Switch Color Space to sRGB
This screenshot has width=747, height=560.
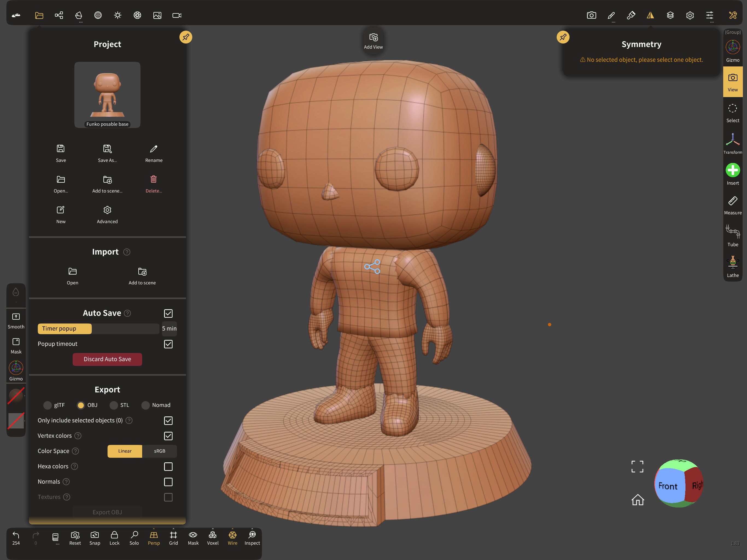pos(159,451)
